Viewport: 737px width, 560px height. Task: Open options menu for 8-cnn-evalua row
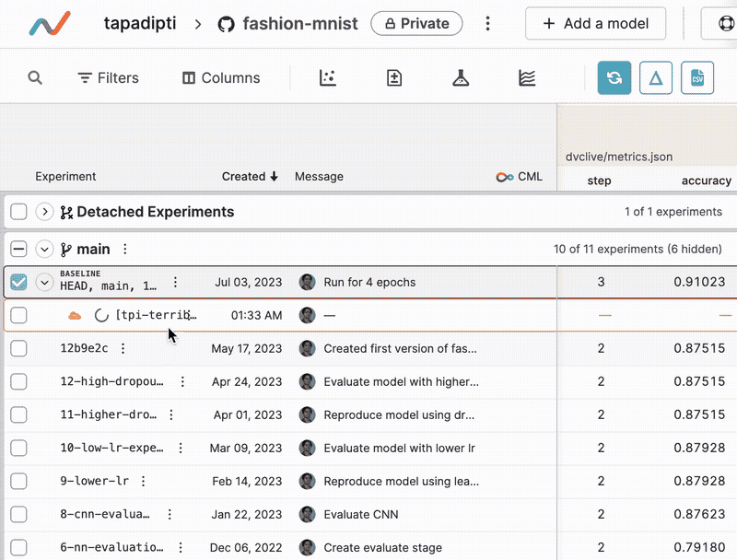click(x=170, y=514)
